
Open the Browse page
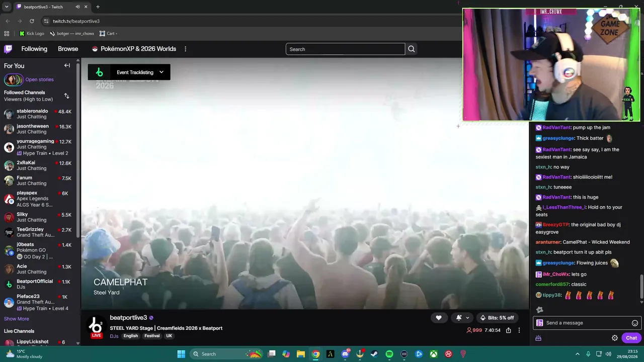(68, 49)
